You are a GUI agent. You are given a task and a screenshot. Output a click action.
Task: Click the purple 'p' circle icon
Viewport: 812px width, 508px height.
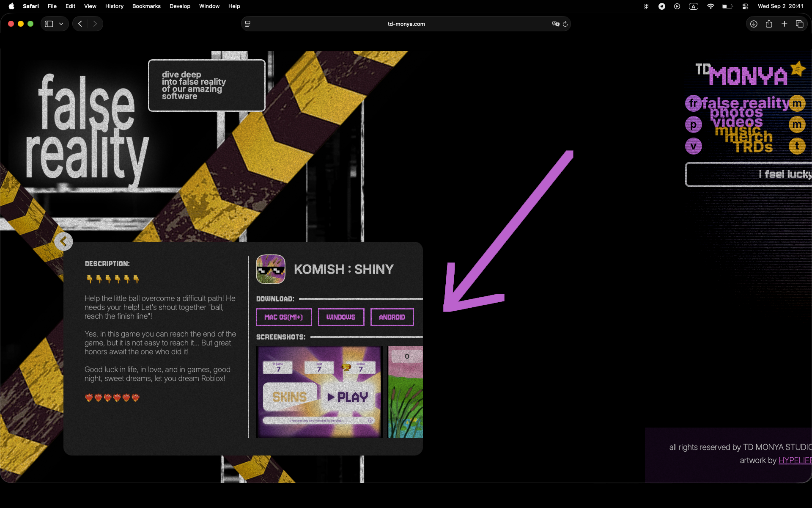point(693,124)
